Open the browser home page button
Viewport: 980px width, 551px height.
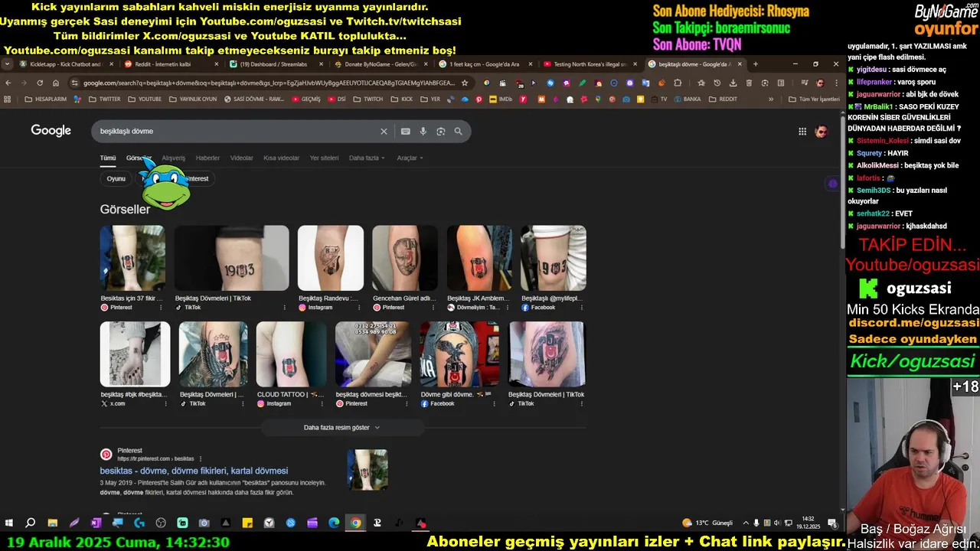[x=56, y=83]
